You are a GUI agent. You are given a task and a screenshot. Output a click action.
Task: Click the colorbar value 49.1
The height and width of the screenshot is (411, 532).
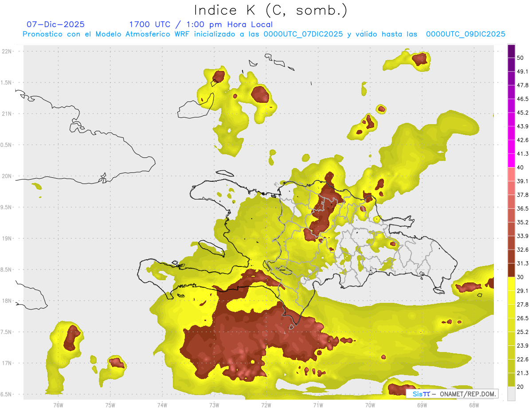(x=523, y=71)
